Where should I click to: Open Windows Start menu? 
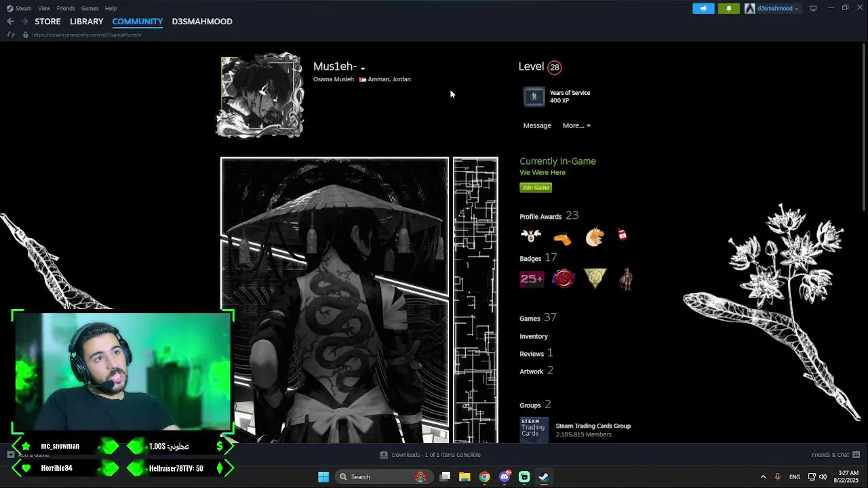323,476
